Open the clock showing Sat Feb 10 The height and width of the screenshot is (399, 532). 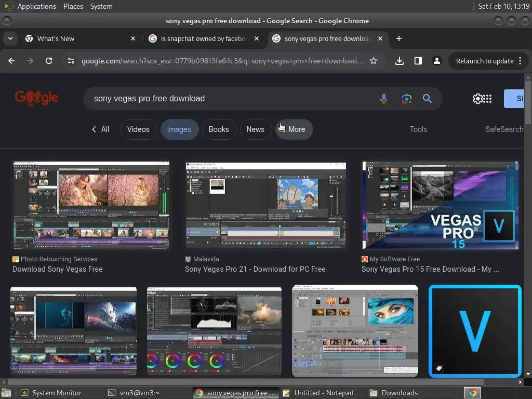coord(504,6)
